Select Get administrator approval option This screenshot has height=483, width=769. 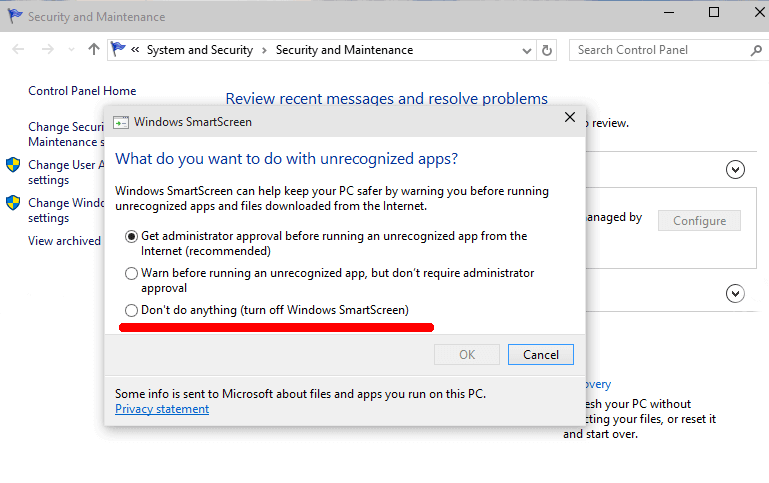pyautogui.click(x=131, y=236)
